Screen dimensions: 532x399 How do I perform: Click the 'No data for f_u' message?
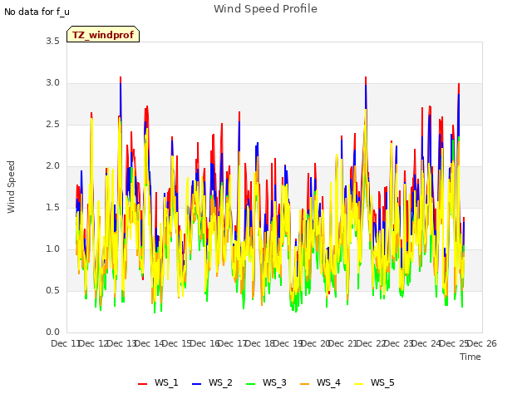37,12
